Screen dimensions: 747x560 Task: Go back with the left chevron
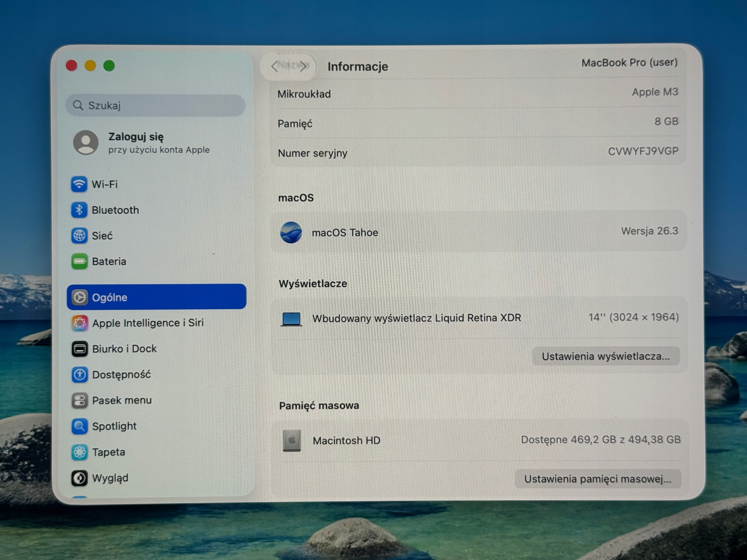click(275, 66)
